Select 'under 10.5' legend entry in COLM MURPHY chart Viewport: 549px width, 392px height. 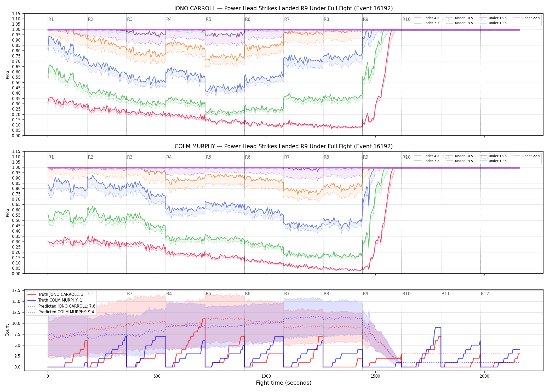(x=459, y=156)
